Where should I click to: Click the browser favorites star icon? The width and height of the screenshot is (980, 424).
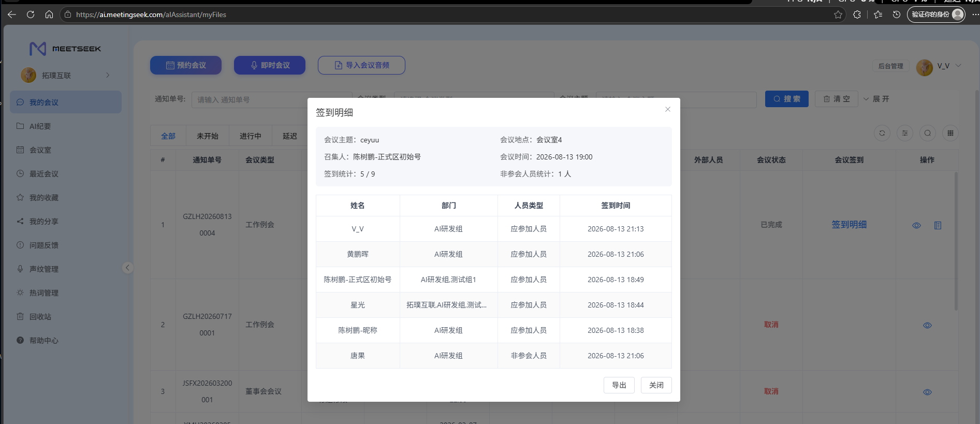pyautogui.click(x=838, y=14)
